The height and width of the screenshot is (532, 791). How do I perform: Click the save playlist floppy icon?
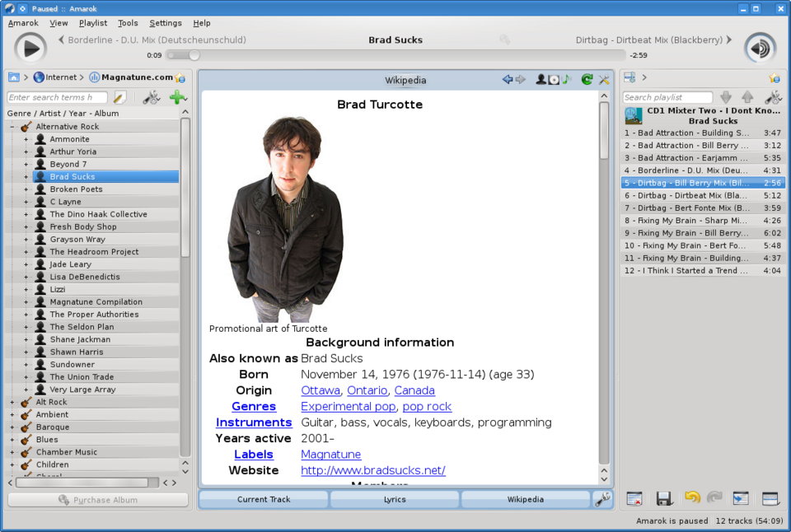(663, 498)
